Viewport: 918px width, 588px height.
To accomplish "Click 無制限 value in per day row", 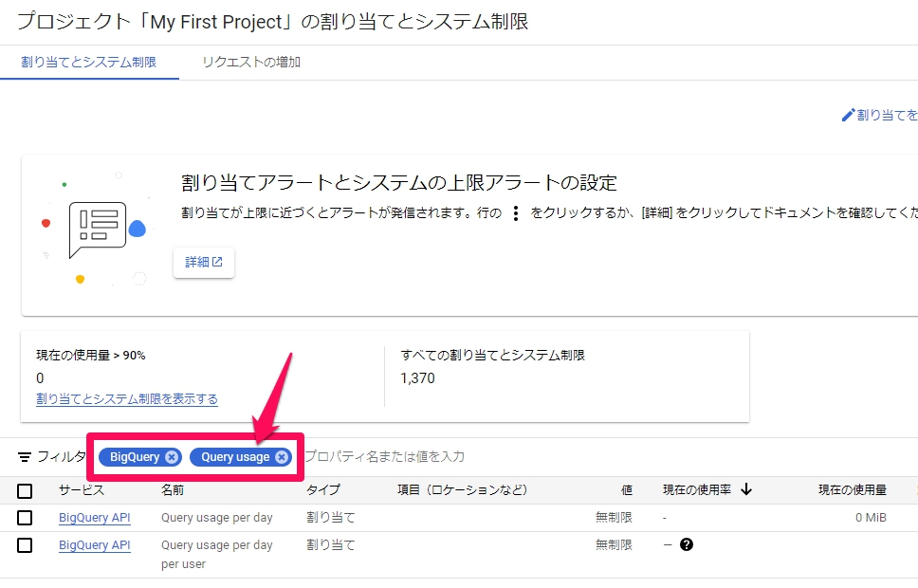I will click(614, 518).
